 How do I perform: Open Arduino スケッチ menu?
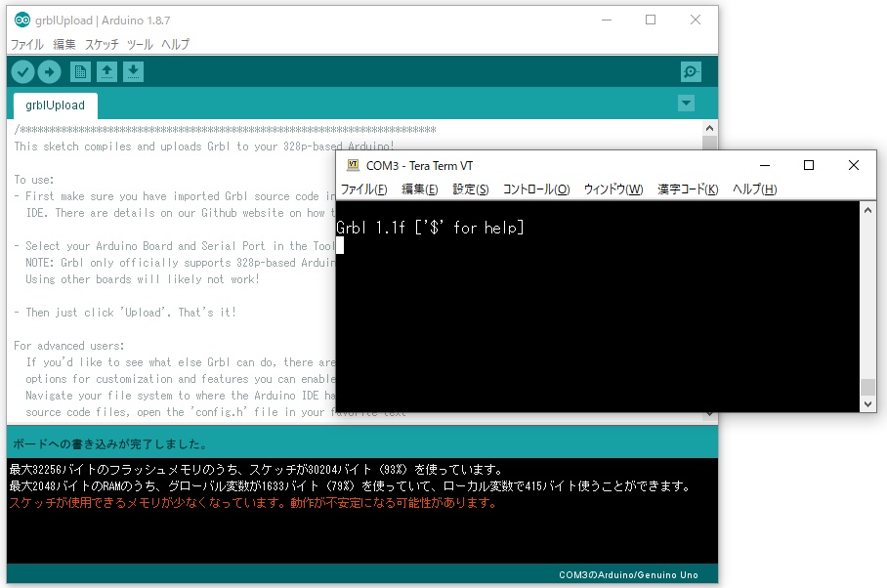click(x=102, y=44)
